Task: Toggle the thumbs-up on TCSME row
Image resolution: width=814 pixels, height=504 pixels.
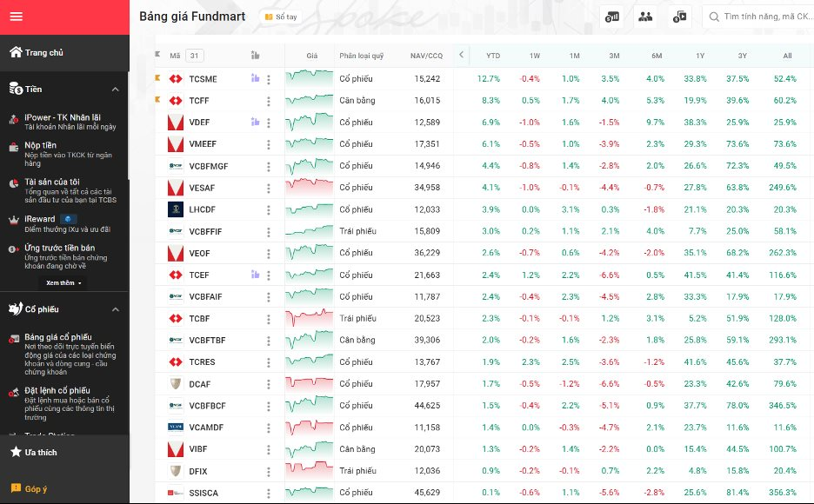Action: click(255, 78)
